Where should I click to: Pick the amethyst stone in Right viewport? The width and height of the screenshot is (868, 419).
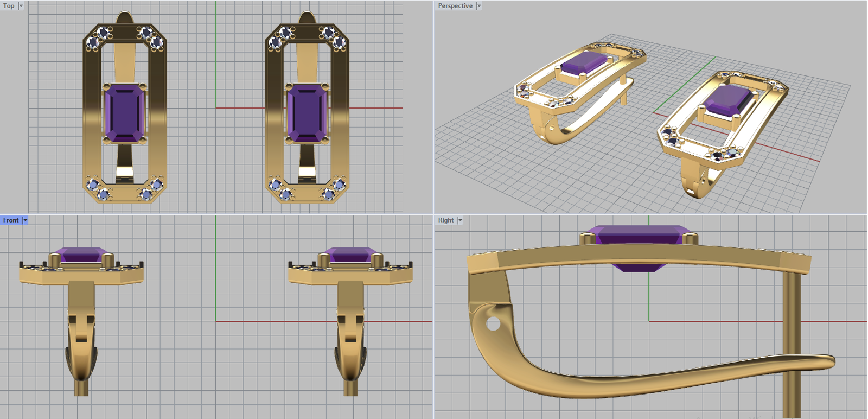click(639, 235)
